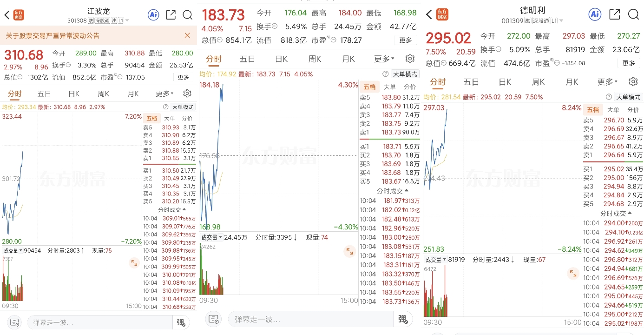This screenshot has width=644, height=335.
Task: Open search on the 德明利 page
Action: click(634, 14)
